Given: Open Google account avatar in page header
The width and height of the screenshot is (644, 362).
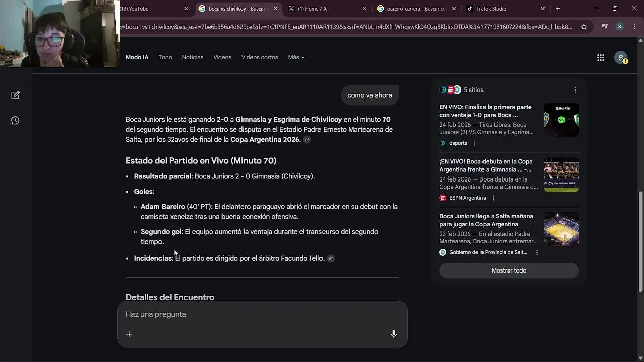Looking at the screenshot, I should (621, 58).
